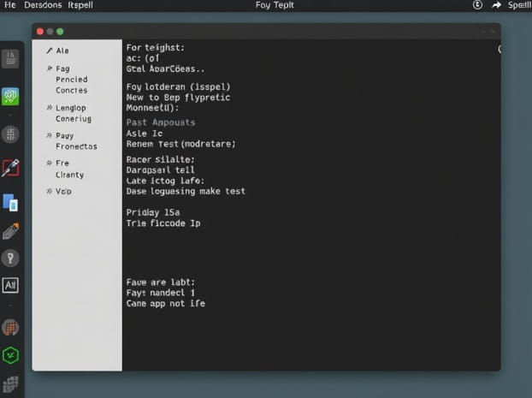Click the Spell item in top bar
532x398 pixels.
[x=519, y=5]
